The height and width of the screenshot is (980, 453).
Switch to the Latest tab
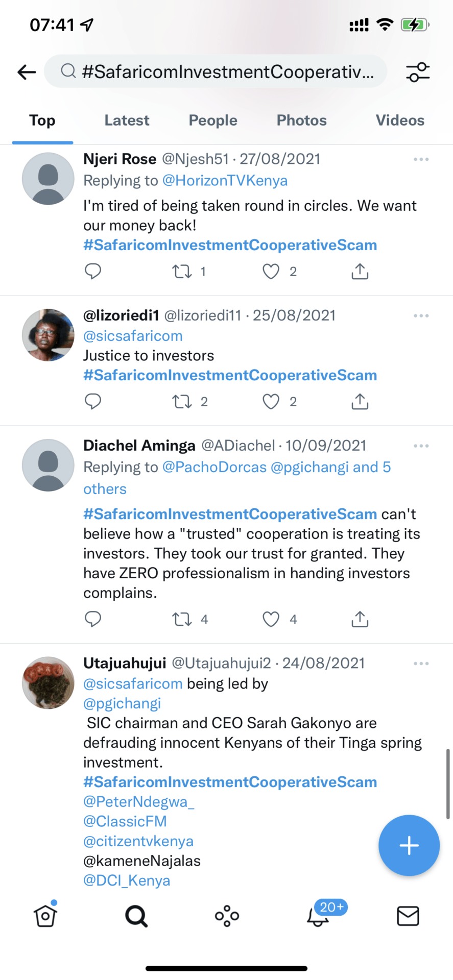127,120
